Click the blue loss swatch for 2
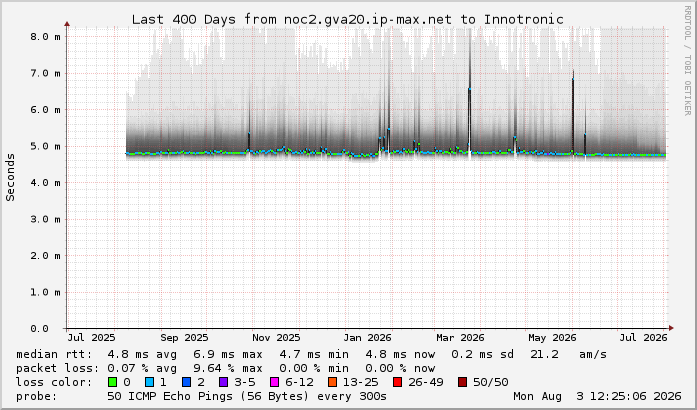Viewport: 697px width, 410px height. [x=187, y=382]
